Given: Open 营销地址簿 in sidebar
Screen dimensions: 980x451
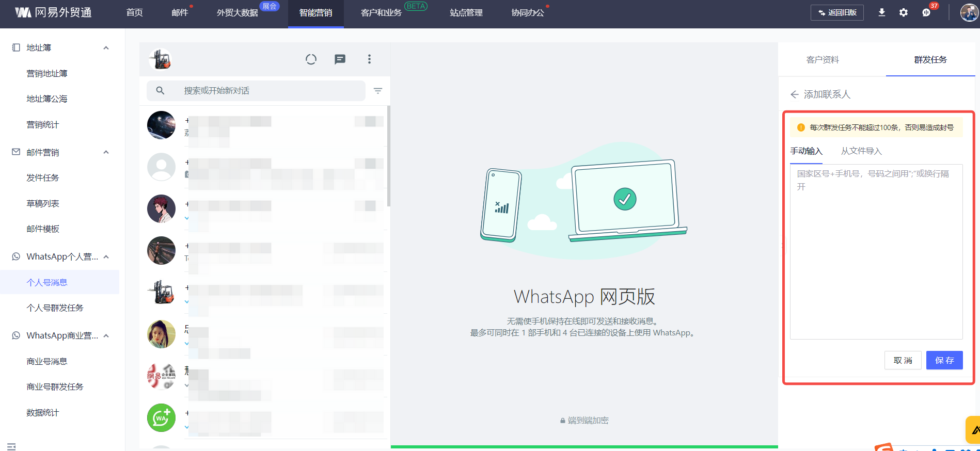Looking at the screenshot, I should point(47,73).
